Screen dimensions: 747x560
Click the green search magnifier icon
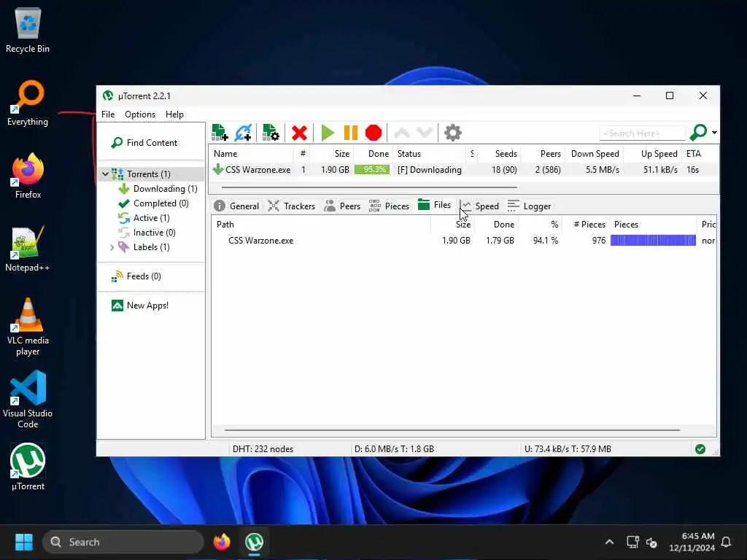[698, 133]
